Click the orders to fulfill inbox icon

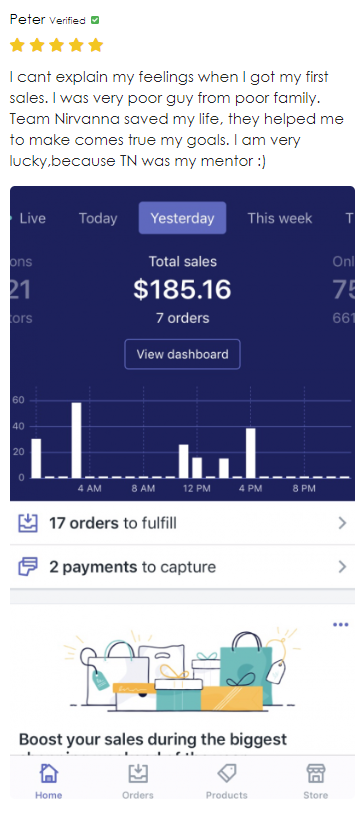click(x=28, y=523)
